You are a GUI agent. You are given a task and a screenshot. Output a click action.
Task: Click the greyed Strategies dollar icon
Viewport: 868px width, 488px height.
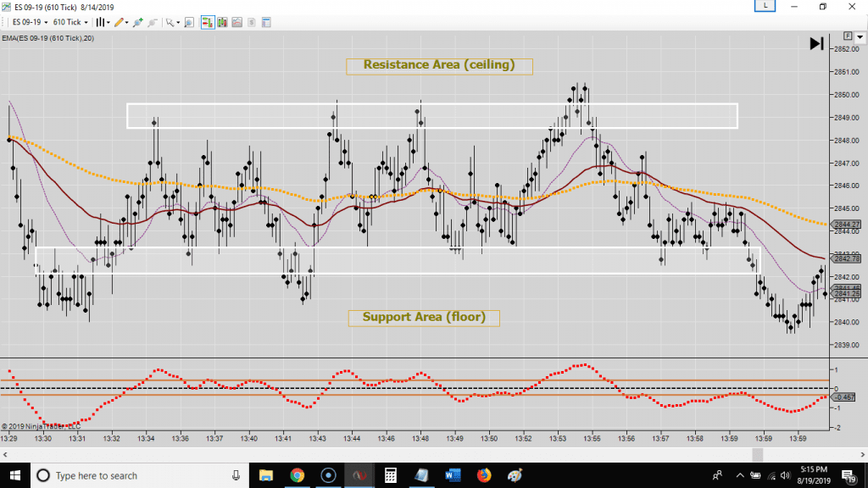coord(251,22)
